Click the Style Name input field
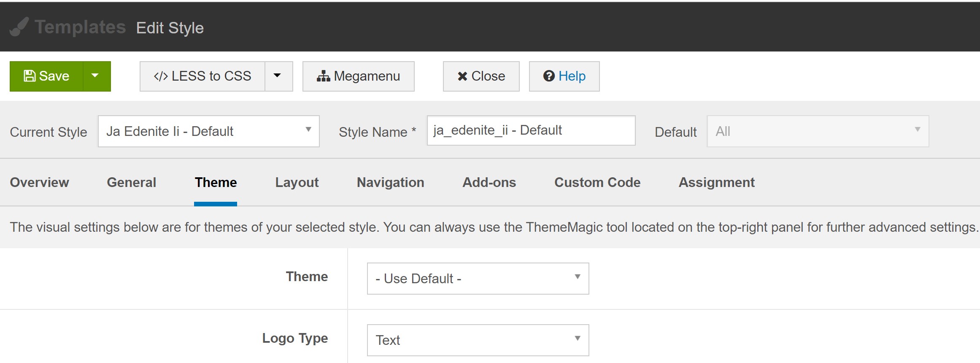 click(x=531, y=130)
